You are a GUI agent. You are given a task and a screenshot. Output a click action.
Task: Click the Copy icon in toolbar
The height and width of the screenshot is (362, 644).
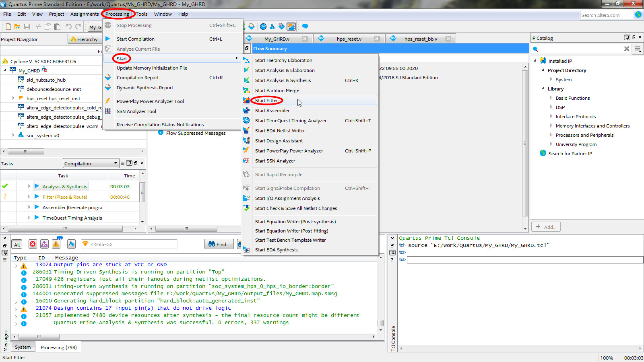tap(48, 27)
